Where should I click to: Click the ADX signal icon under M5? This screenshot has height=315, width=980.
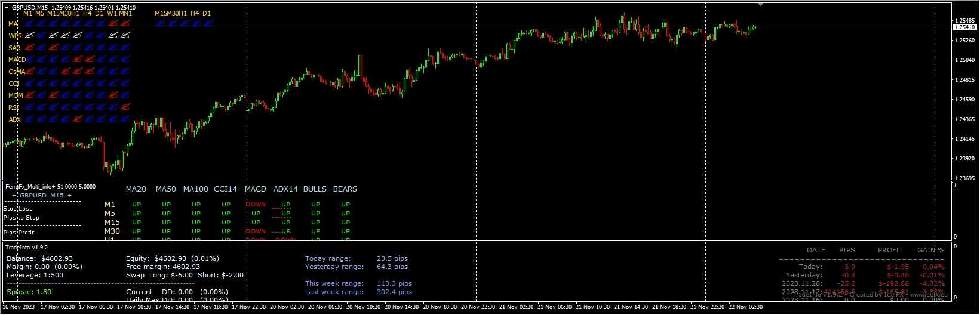[x=41, y=118]
